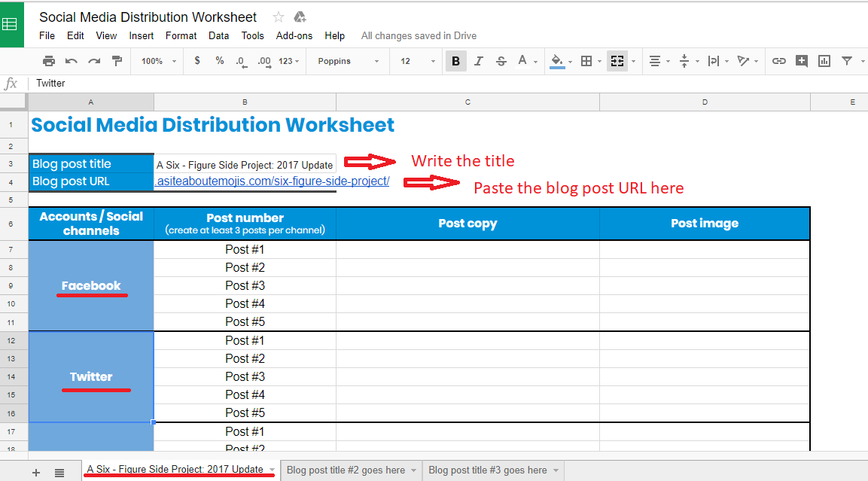The image size is (868, 481).
Task: Click the formula bar containing Twitter
Action: point(376,84)
